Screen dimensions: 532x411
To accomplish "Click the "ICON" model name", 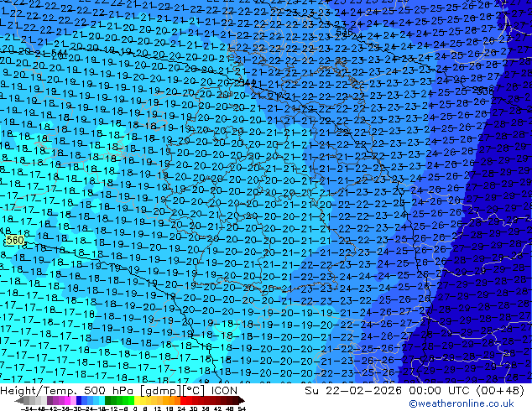I will click(224, 391).
